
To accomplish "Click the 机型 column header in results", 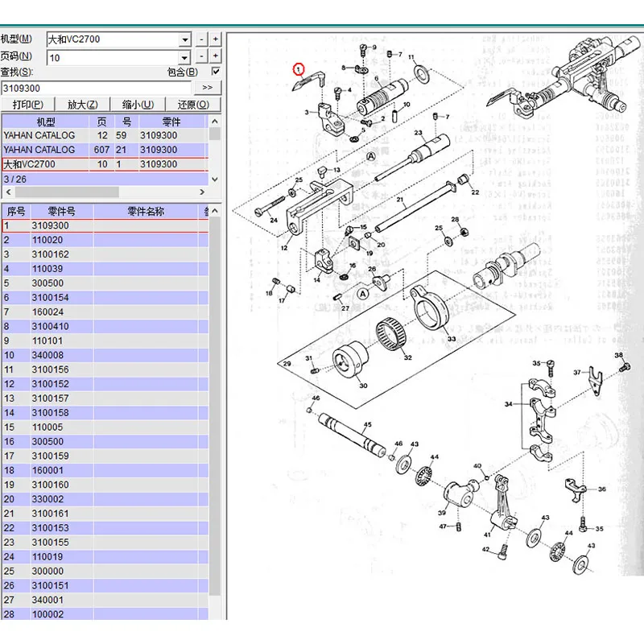I will tap(46, 122).
